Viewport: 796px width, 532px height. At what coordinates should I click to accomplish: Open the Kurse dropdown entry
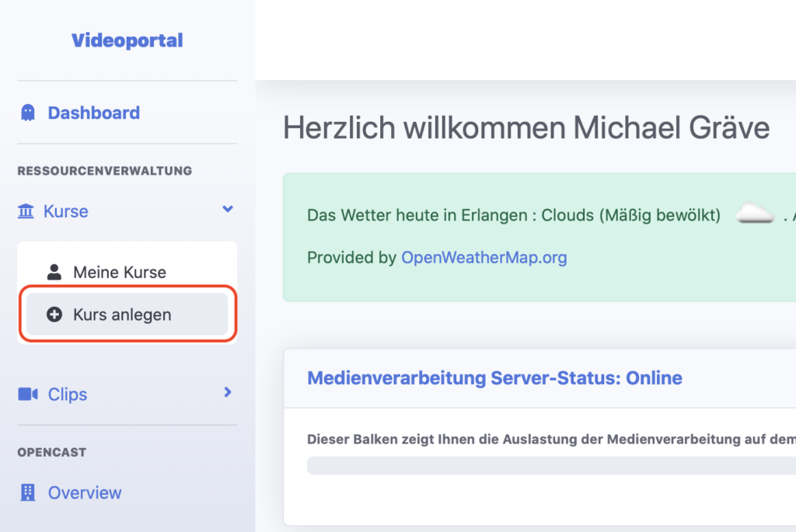65,210
